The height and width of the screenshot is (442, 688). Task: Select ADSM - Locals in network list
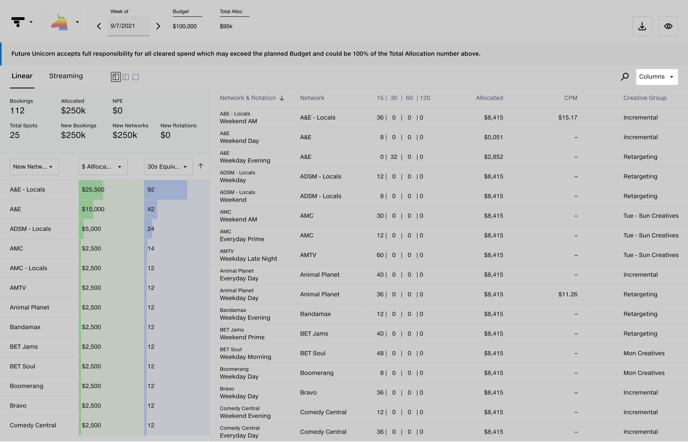30,229
